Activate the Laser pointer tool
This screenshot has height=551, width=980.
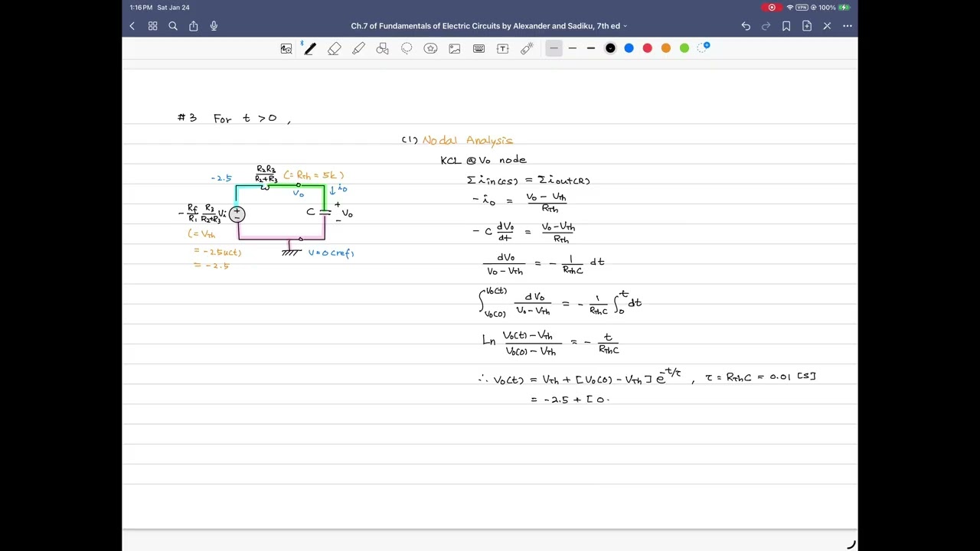click(527, 48)
